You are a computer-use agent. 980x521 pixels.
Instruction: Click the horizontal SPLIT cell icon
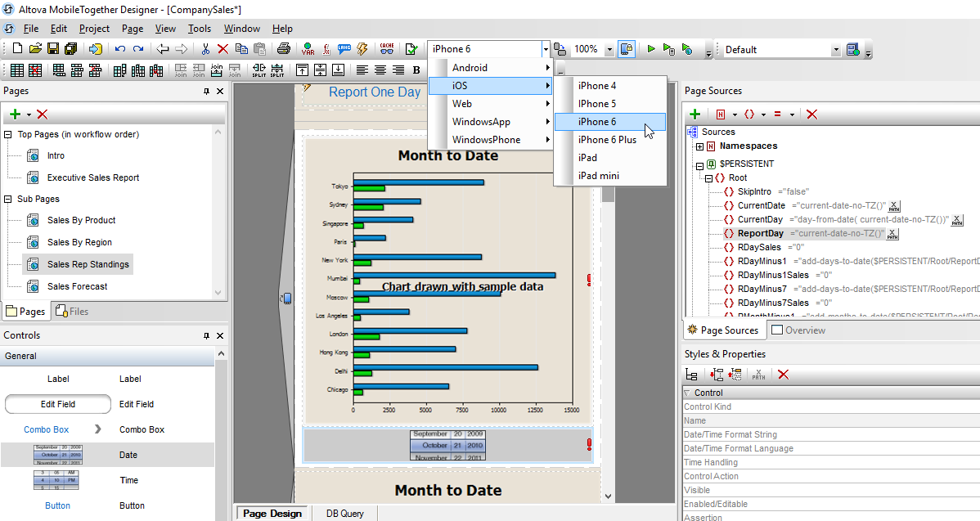258,70
